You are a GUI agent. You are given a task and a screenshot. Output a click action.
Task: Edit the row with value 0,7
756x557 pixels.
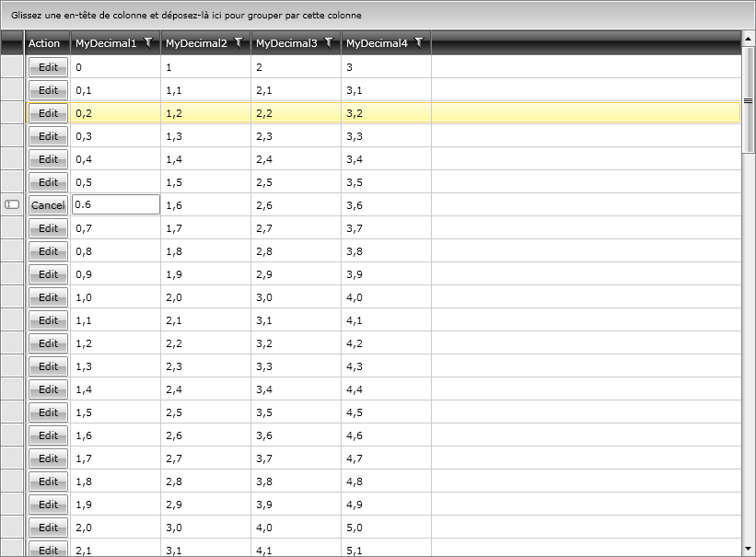(48, 228)
